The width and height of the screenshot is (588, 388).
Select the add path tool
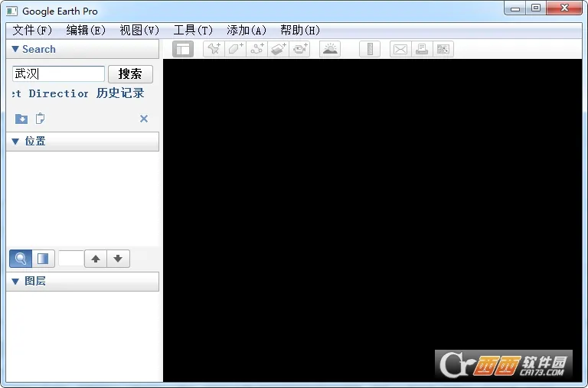tap(257, 49)
